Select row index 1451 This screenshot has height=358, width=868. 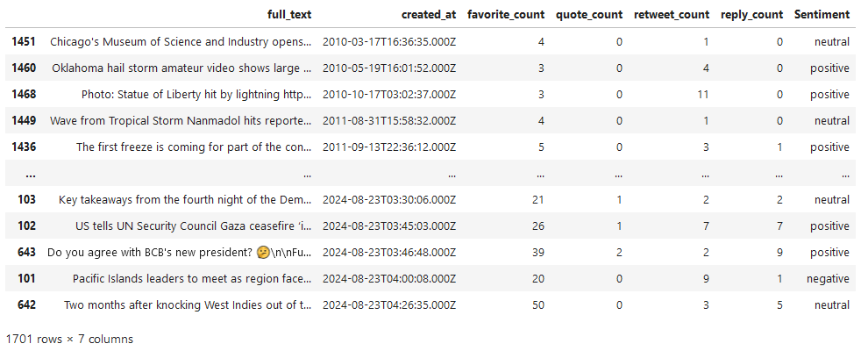24,41
